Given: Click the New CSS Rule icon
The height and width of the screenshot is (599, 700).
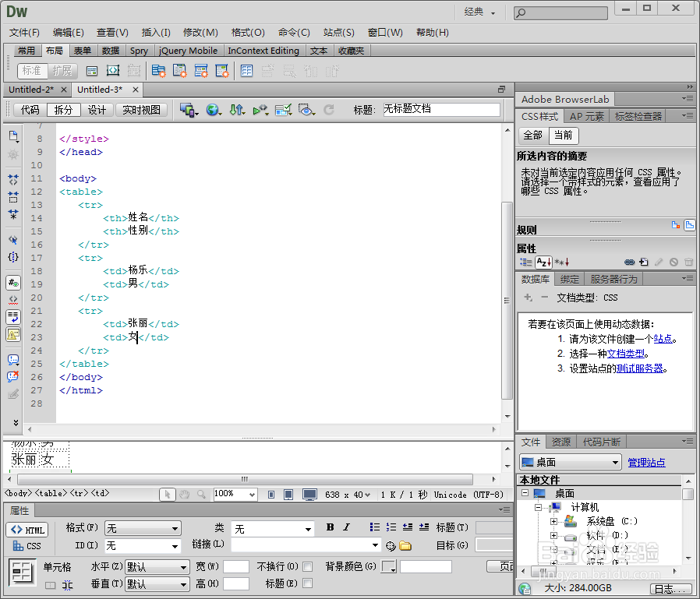Looking at the screenshot, I should [x=643, y=262].
